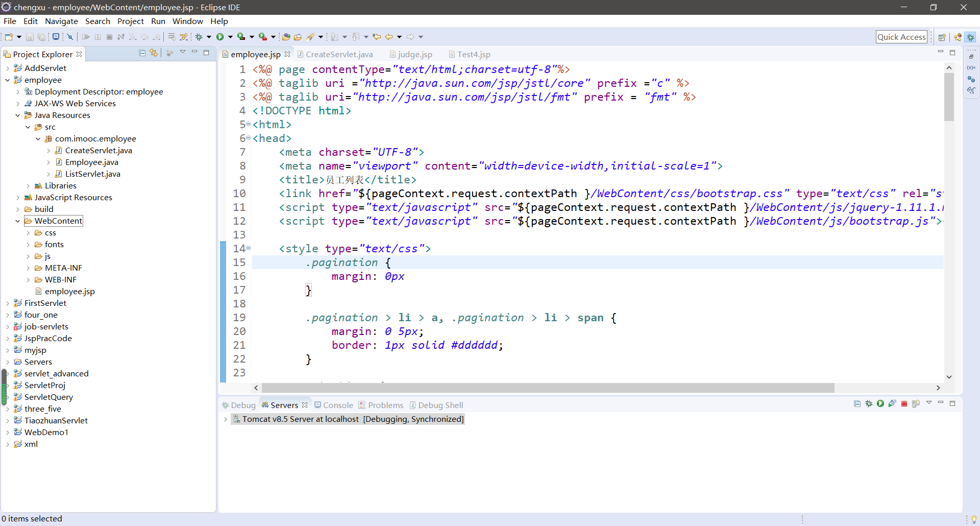Open the Console tab
Image resolution: width=980 pixels, height=526 pixels.
coord(334,405)
